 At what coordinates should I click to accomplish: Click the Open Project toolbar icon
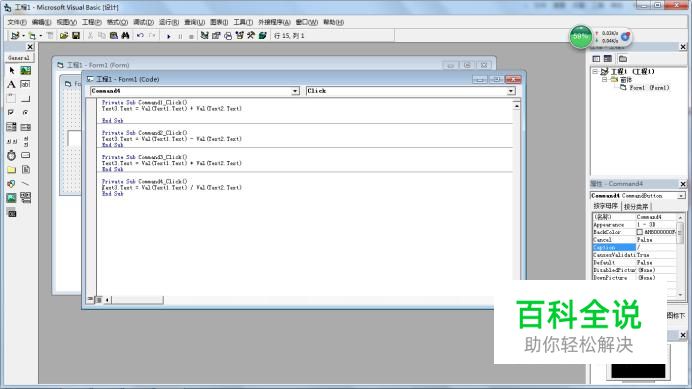[64, 36]
